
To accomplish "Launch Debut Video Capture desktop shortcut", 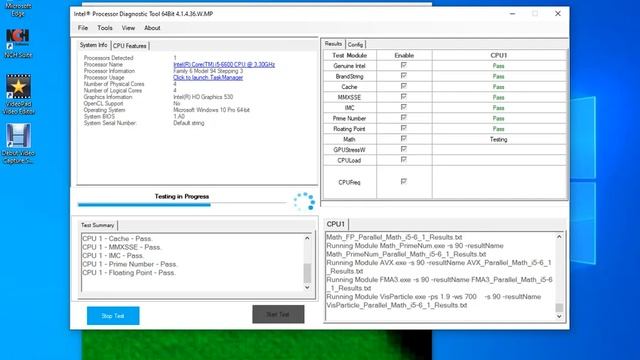I will (18, 144).
